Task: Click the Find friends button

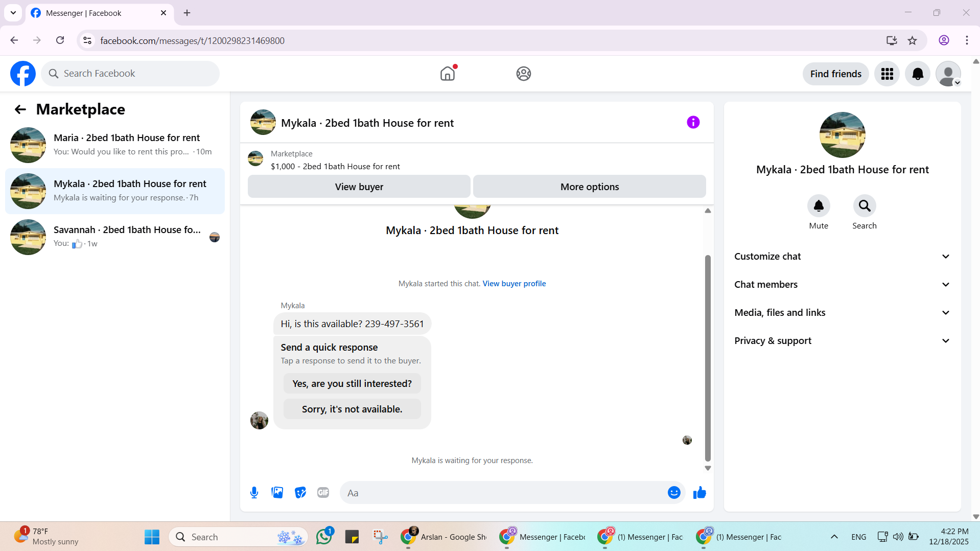Action: (x=836, y=74)
